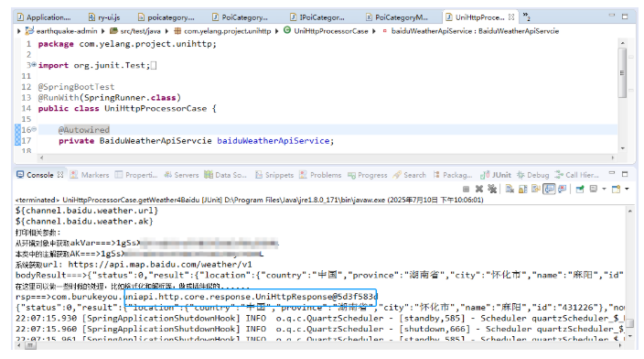This screenshot has width=644, height=359.
Task: Open the Data So... view tab
Action: click(225, 175)
